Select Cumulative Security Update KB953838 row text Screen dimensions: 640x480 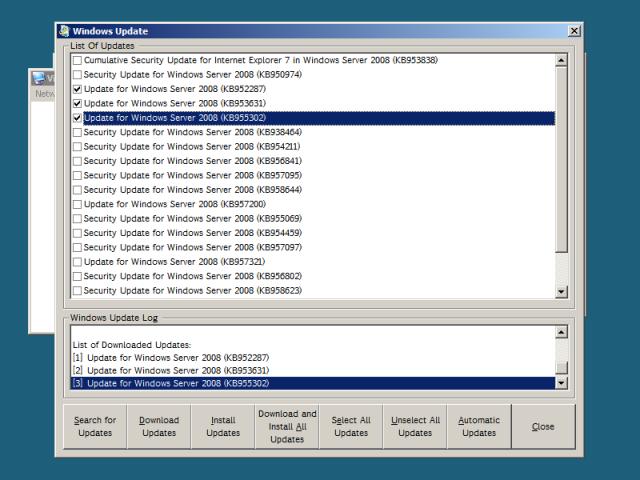click(x=261, y=60)
